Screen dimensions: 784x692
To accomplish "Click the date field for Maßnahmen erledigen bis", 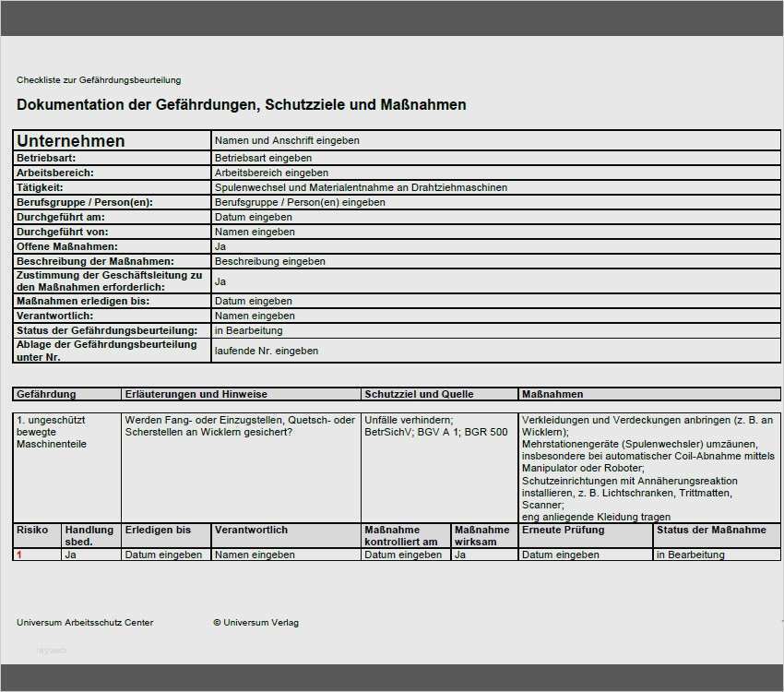I will (x=495, y=301).
